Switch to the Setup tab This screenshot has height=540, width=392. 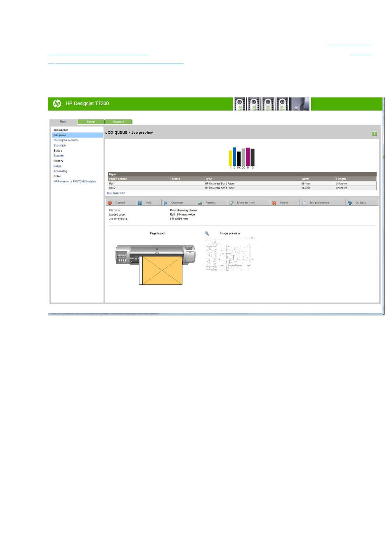(x=91, y=122)
